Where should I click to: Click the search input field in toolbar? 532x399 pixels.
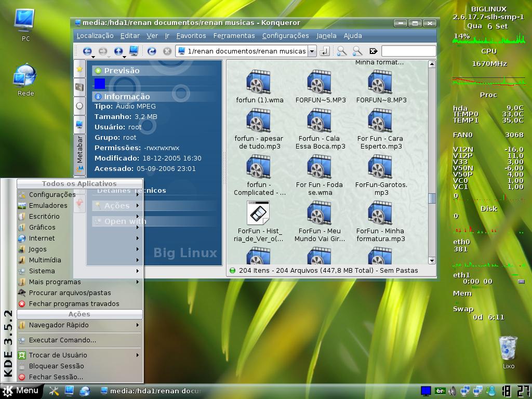point(408,51)
